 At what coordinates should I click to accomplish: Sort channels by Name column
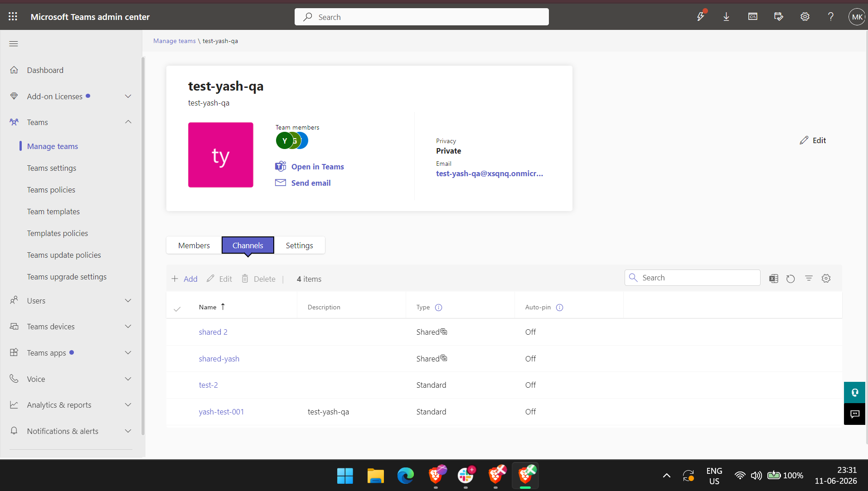(212, 307)
